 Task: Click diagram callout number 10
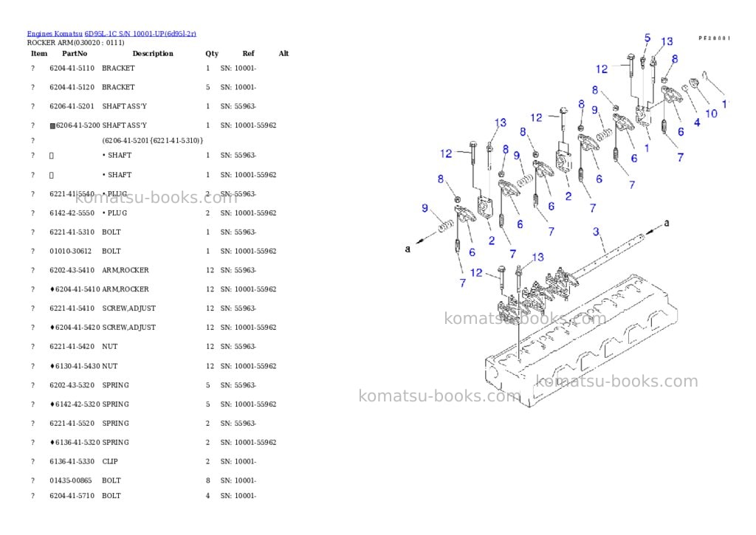click(x=711, y=114)
